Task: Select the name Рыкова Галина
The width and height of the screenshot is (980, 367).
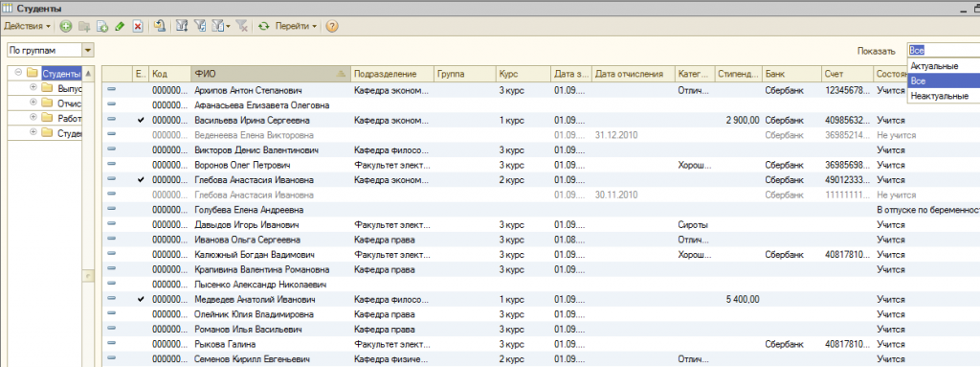Action: [x=225, y=344]
